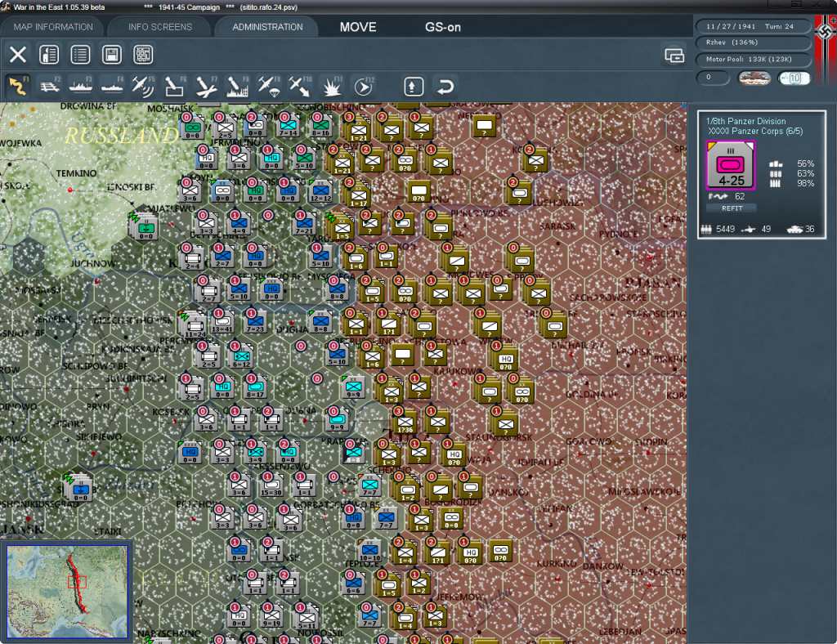
Task: Select the F4 ship mode icon
Action: click(112, 86)
